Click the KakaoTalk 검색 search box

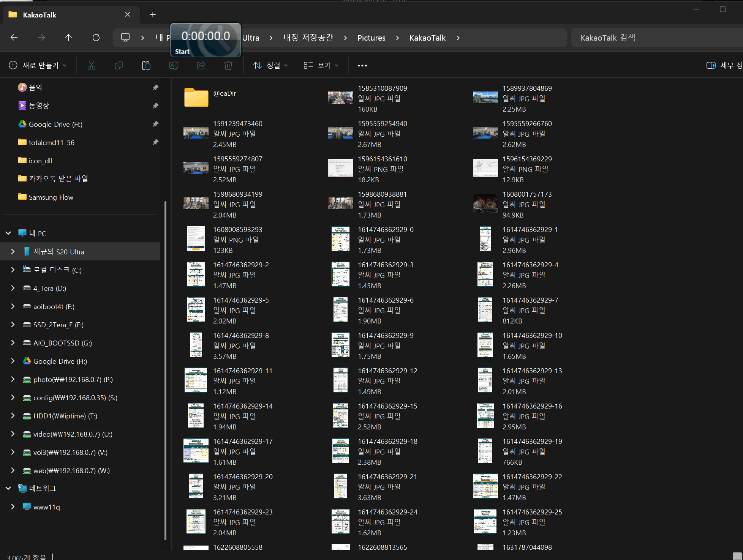point(656,38)
